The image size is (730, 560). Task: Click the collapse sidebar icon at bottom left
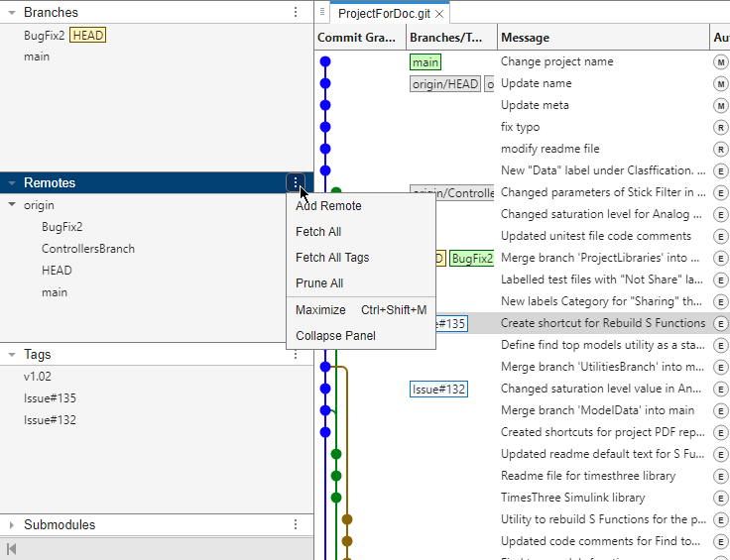tap(11, 549)
